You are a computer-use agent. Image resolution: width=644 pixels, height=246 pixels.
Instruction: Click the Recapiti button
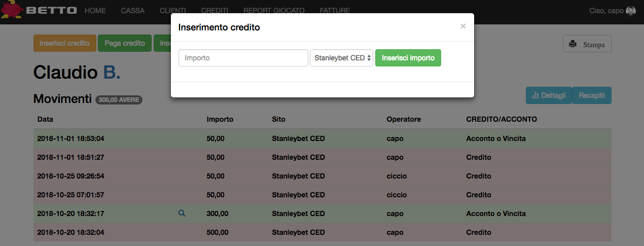[x=592, y=95]
